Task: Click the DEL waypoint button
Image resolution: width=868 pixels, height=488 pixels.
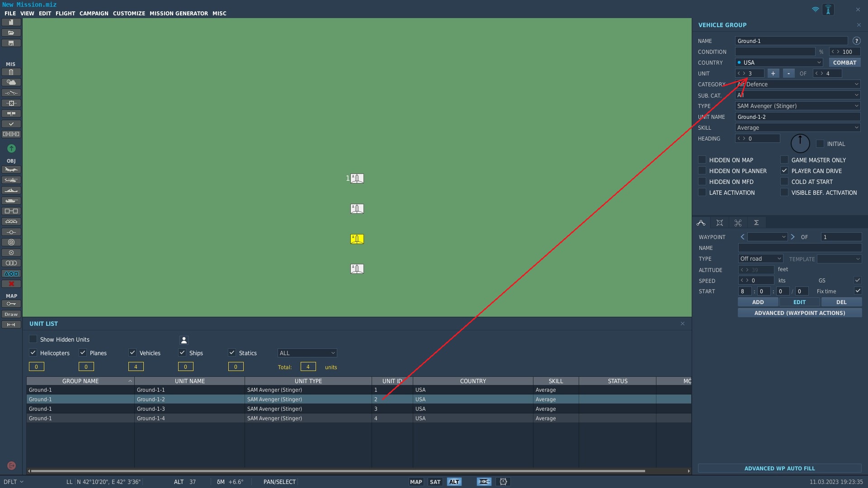Action: click(x=841, y=302)
